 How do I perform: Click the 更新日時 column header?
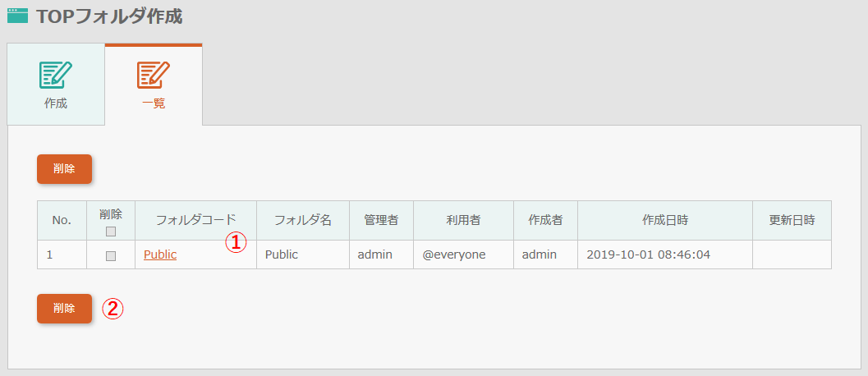point(792,220)
